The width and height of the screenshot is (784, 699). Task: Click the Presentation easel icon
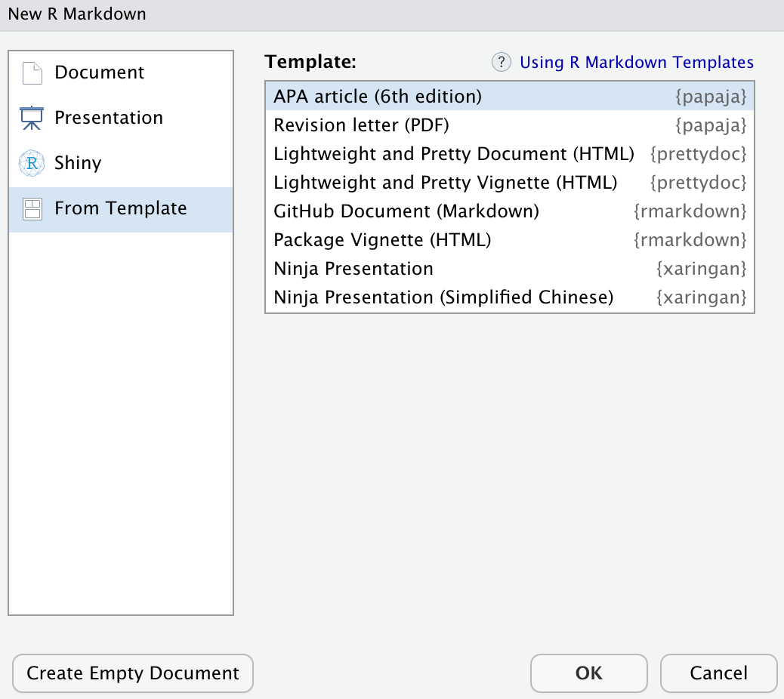(32, 118)
